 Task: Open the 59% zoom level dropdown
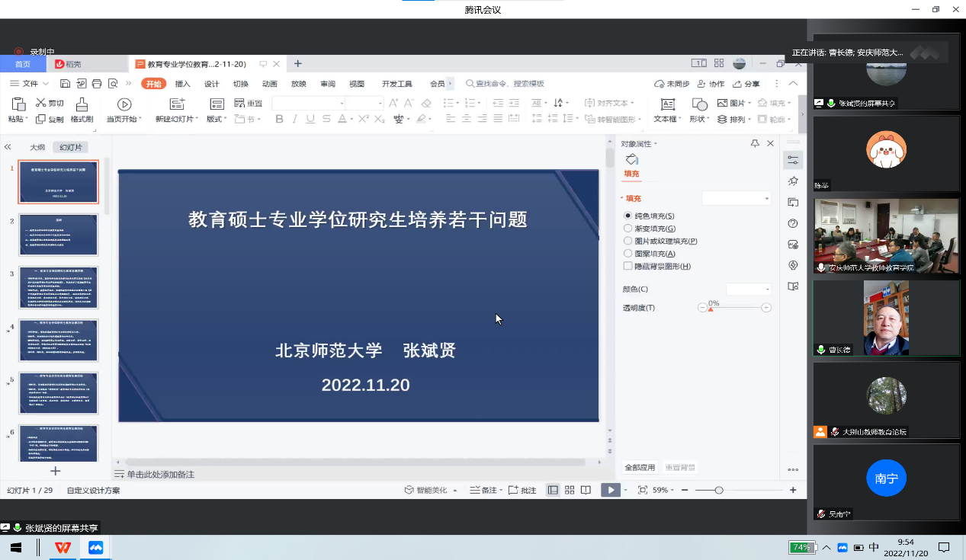(x=665, y=490)
